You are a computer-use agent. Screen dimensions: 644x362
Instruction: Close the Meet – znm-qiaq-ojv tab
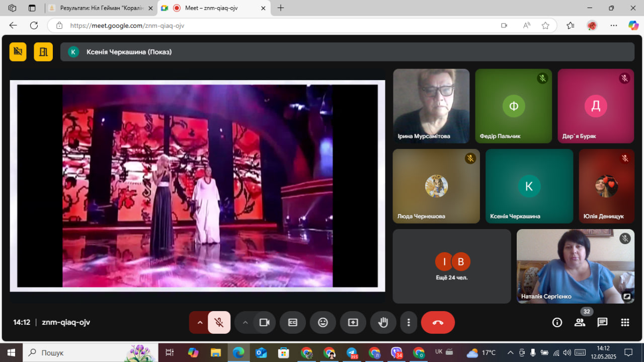click(x=263, y=8)
